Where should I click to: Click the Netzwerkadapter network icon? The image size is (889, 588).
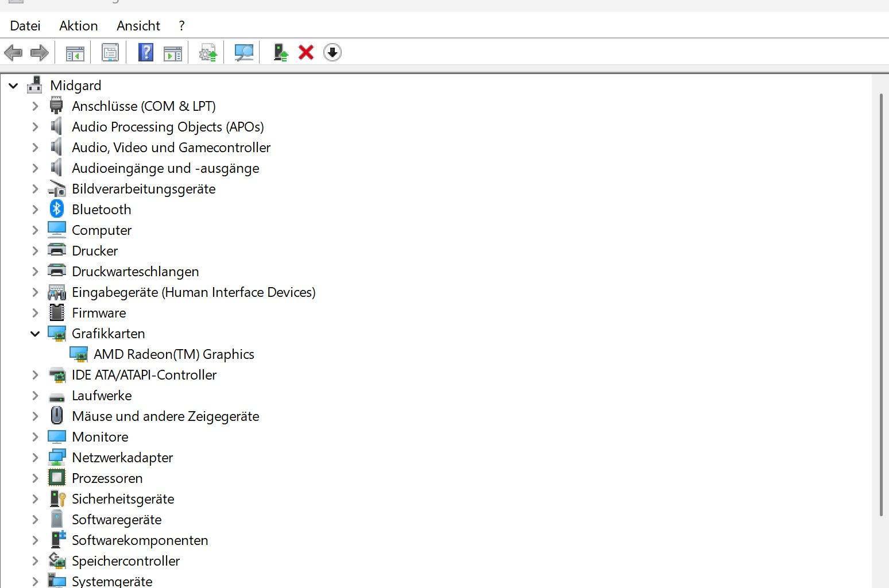57,457
